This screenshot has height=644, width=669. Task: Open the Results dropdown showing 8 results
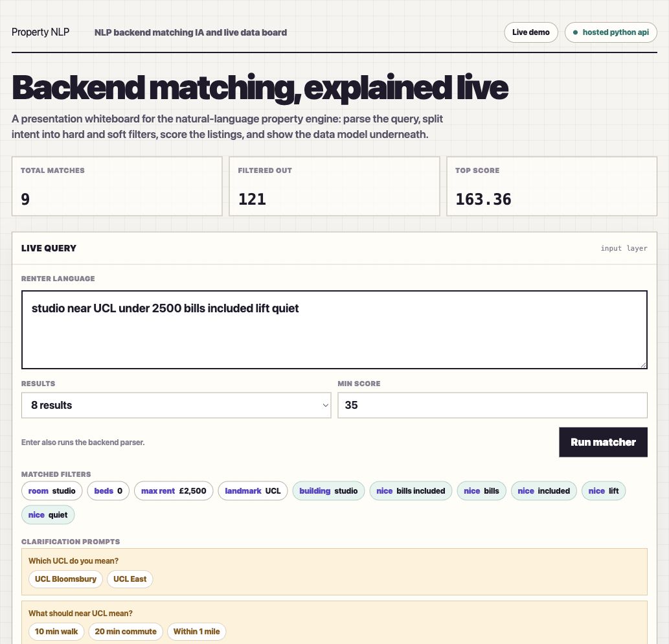(x=176, y=405)
